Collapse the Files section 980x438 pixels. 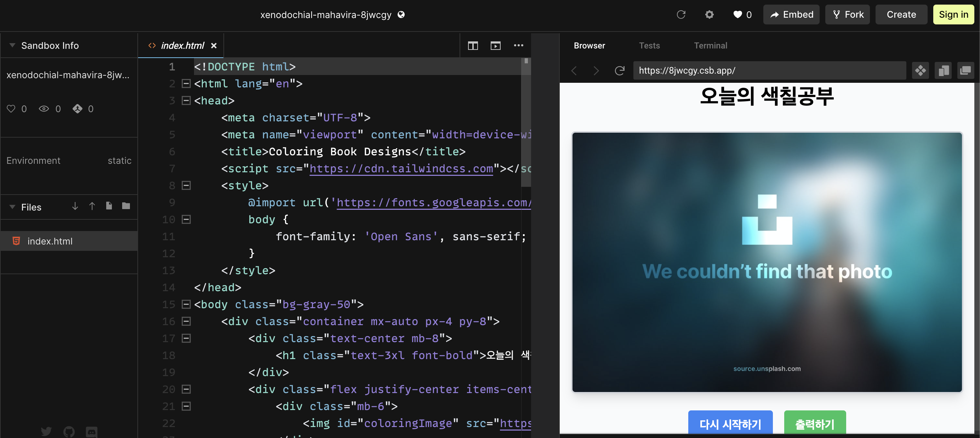click(x=12, y=207)
